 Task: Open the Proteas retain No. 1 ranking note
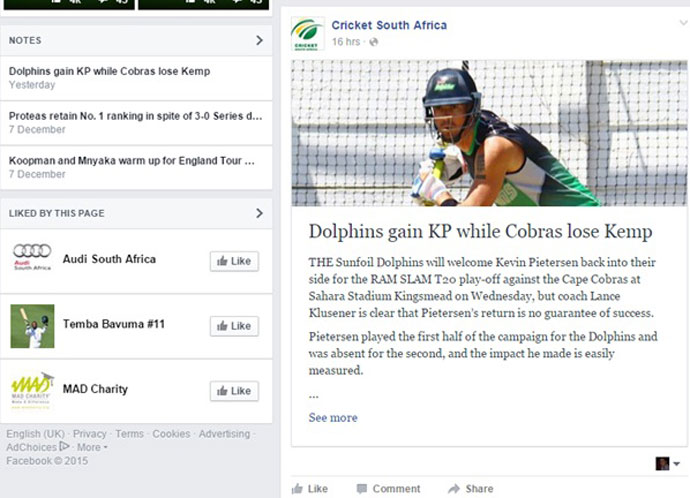(136, 123)
